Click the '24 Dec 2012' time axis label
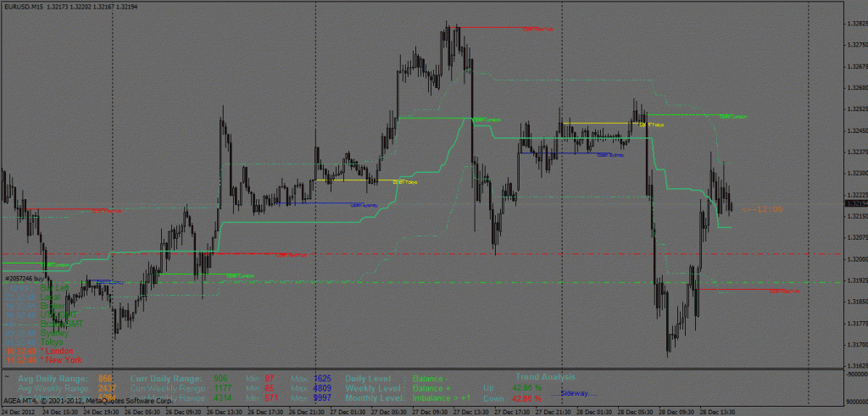The image size is (868, 416). point(19,412)
